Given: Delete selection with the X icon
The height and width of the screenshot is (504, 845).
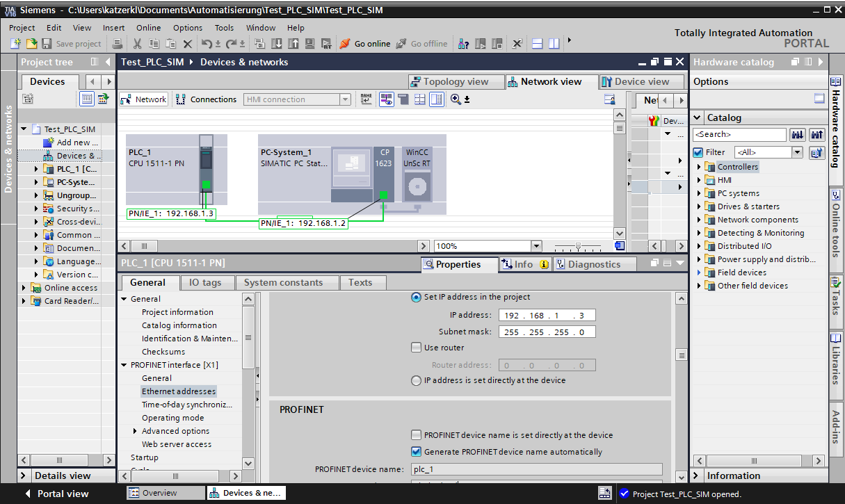Looking at the screenshot, I should pos(187,44).
